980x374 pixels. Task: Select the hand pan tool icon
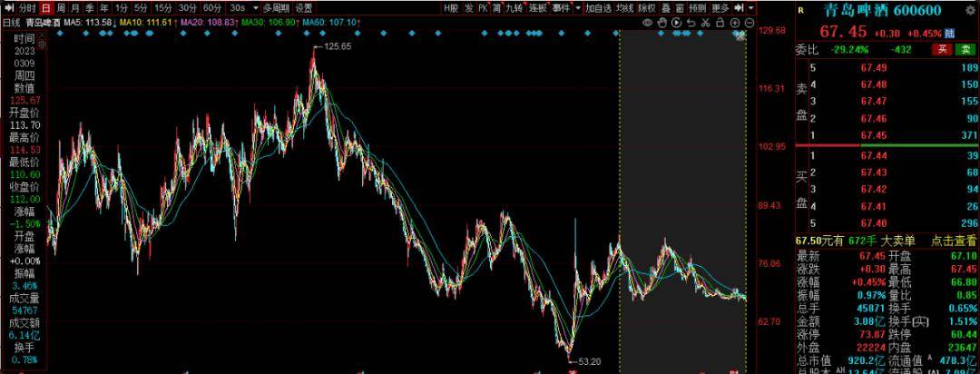661,23
